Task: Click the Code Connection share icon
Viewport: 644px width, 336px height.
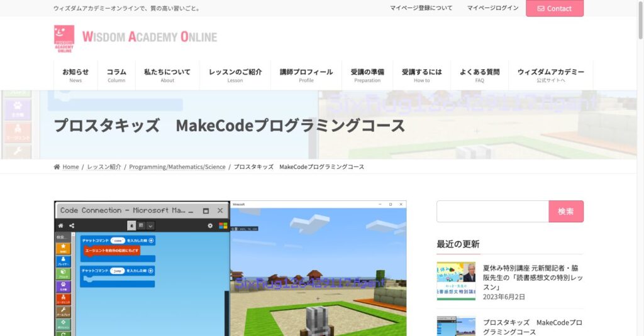Action: point(72,225)
